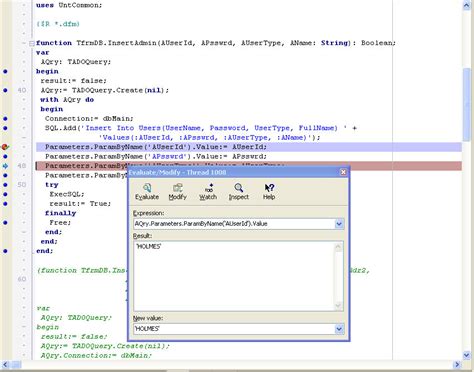Viewport: 474px width, 372px height.
Task: Click the Evaluate/Modify dialog title bar
Action: click(x=233, y=172)
